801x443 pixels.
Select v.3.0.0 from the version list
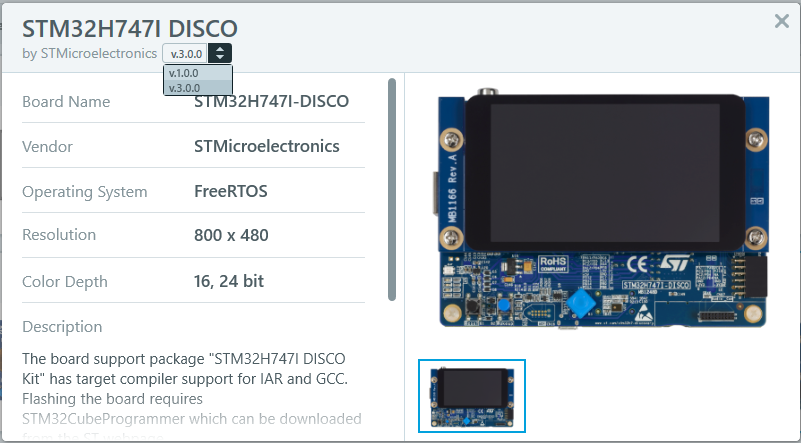198,88
